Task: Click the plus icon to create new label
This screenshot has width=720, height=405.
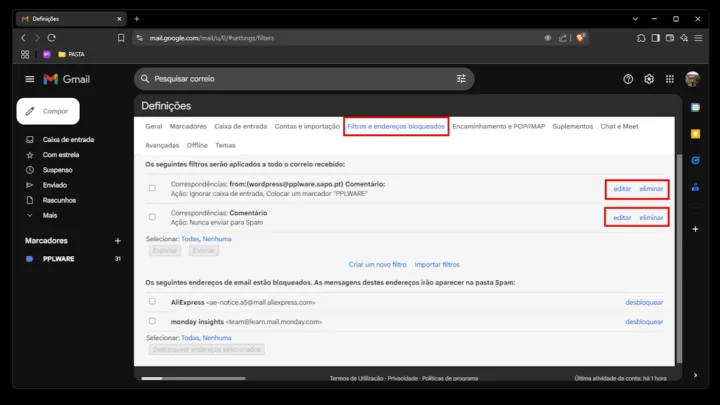Action: tap(117, 241)
